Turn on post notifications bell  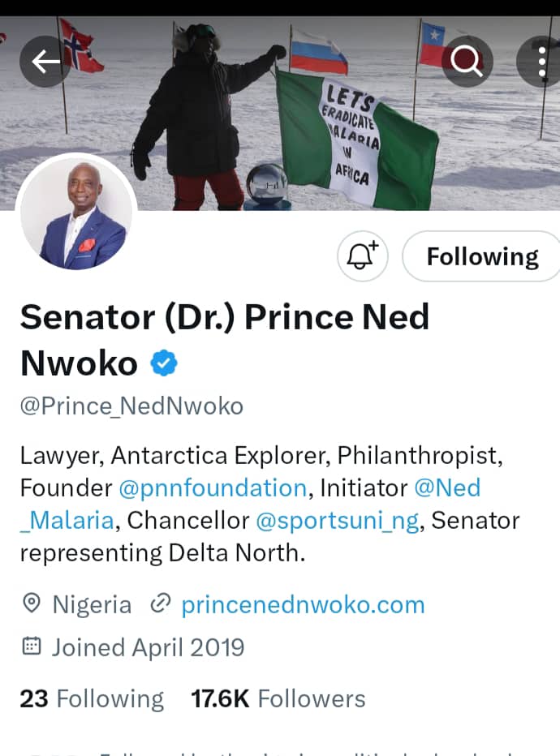[x=362, y=256]
